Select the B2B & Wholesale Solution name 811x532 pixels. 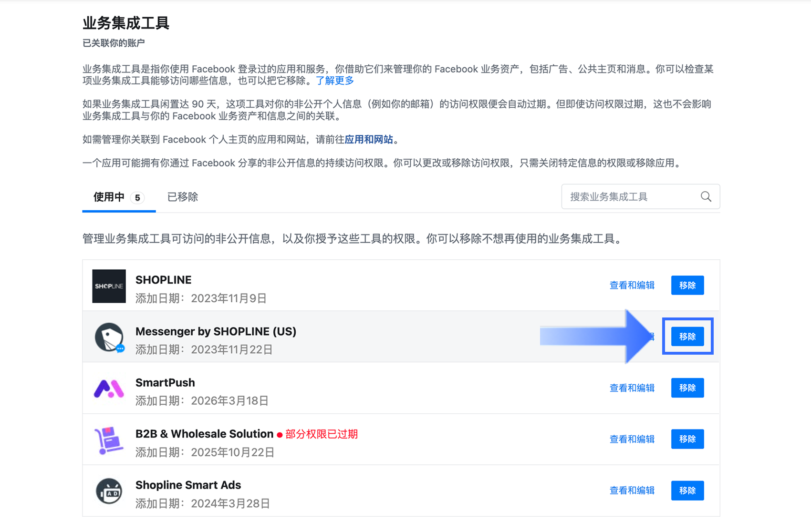(204, 434)
